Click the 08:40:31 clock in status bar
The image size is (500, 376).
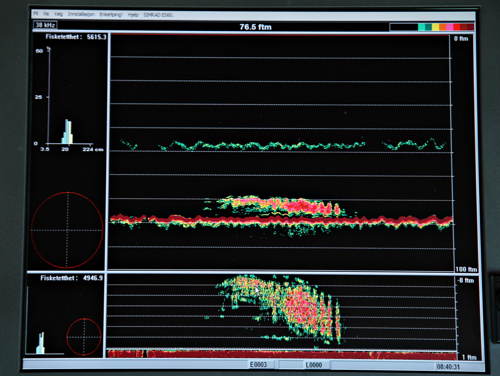pos(448,367)
